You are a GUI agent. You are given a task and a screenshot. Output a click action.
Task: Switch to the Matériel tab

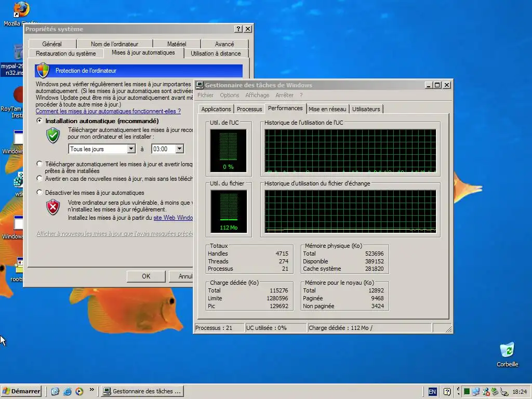(x=177, y=44)
